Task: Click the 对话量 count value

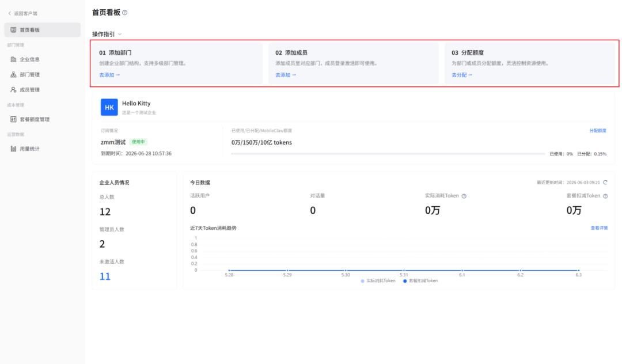Action: tap(313, 211)
